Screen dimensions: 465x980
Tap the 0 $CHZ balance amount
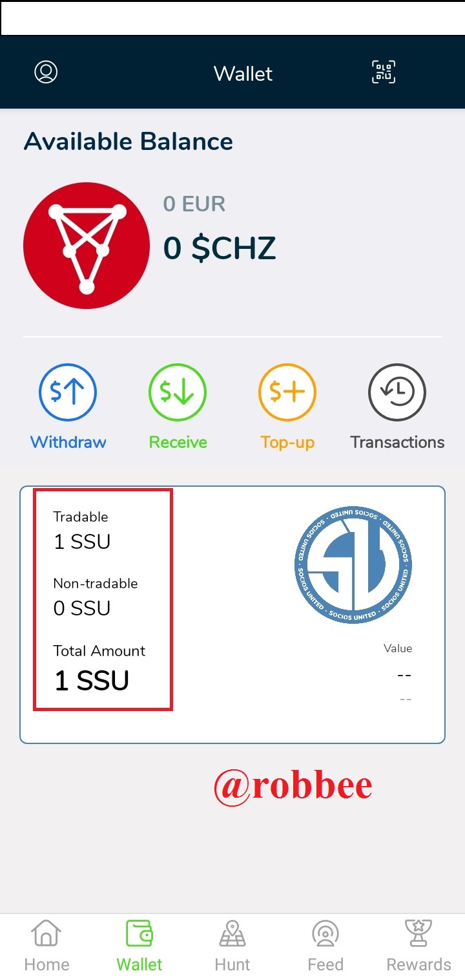pos(220,248)
